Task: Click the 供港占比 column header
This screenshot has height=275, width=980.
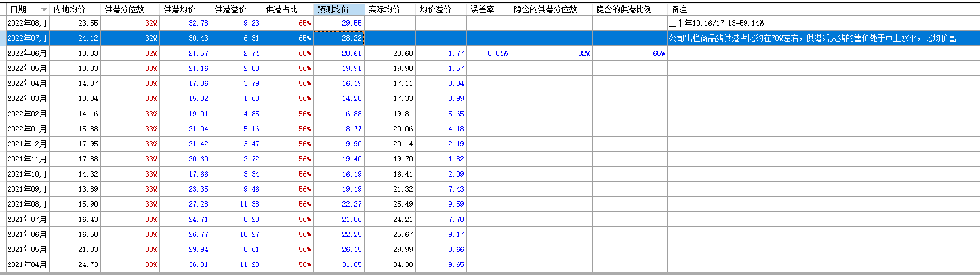Action: coord(287,10)
